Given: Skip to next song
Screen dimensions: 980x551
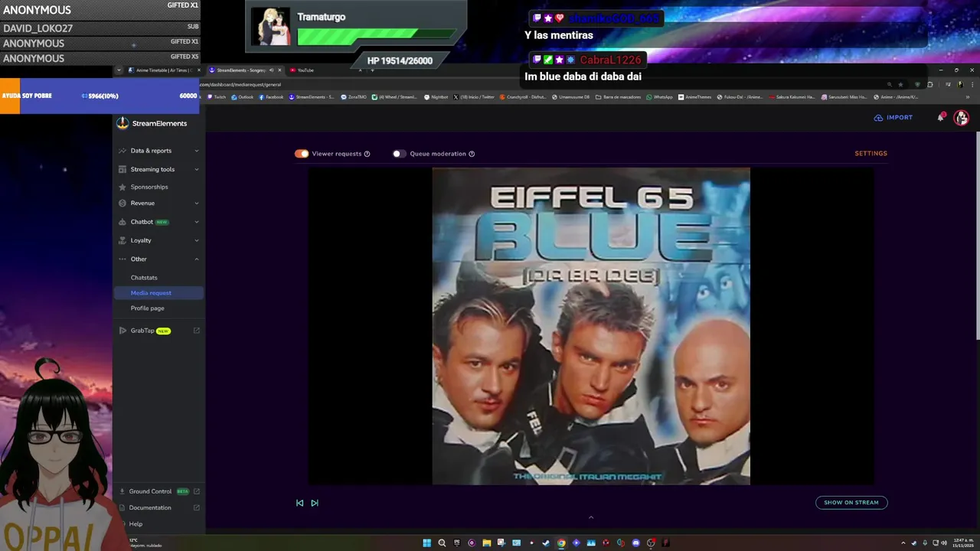Looking at the screenshot, I should (x=315, y=503).
